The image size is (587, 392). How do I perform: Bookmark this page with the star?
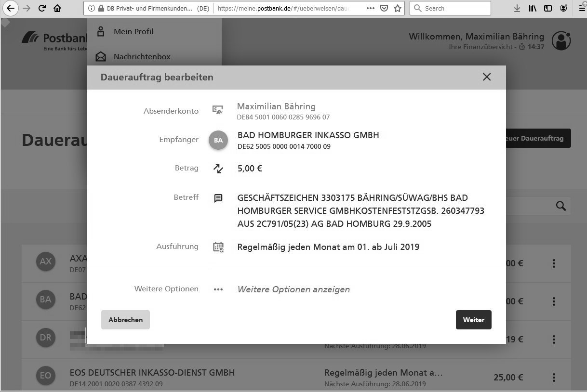[398, 8]
